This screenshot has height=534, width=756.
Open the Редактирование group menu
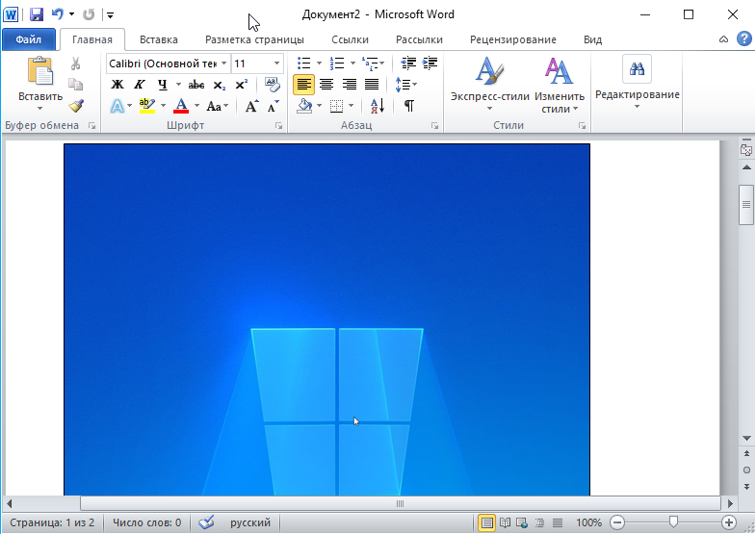click(637, 81)
